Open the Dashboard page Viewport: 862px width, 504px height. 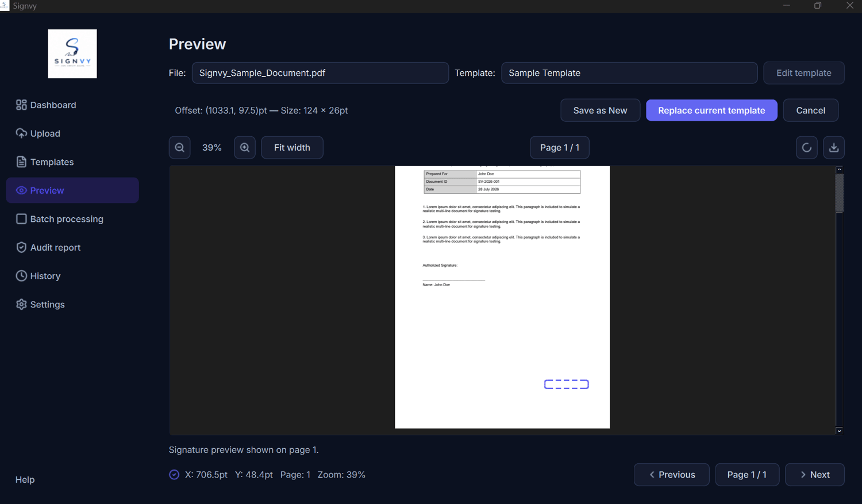(x=72, y=105)
